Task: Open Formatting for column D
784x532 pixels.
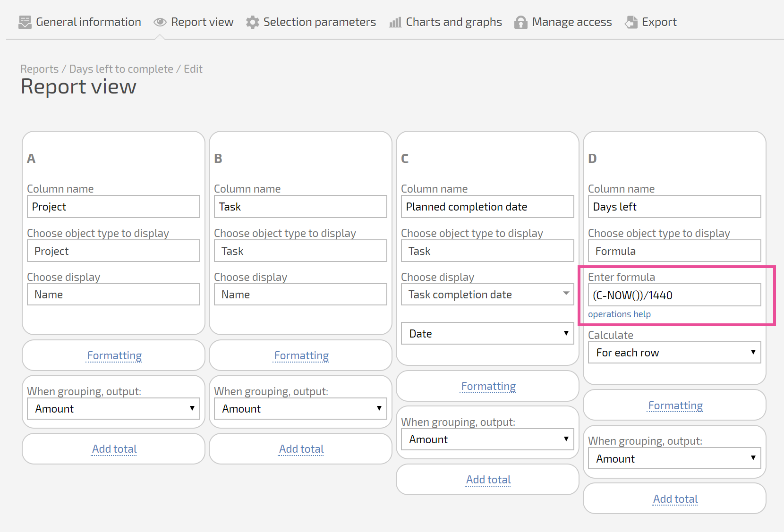Action: [675, 405]
